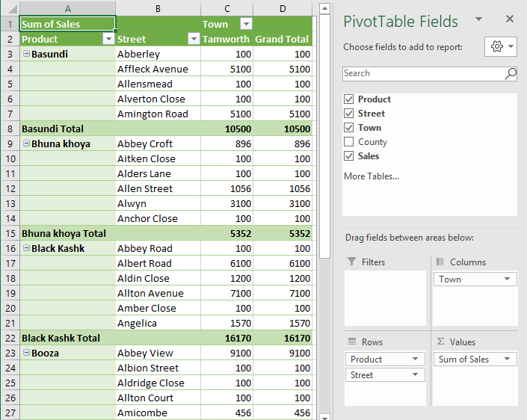Image resolution: width=527 pixels, height=420 pixels.
Task: Select column B header
Action: point(158,8)
